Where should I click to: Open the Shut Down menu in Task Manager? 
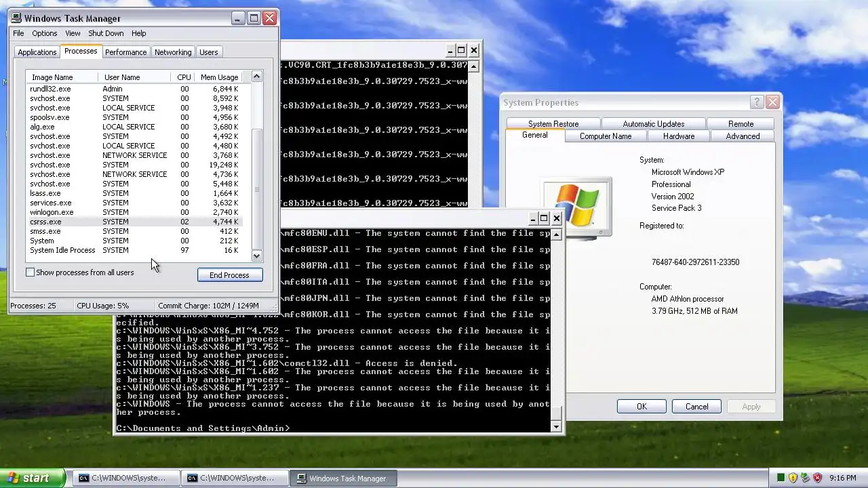[x=106, y=33]
